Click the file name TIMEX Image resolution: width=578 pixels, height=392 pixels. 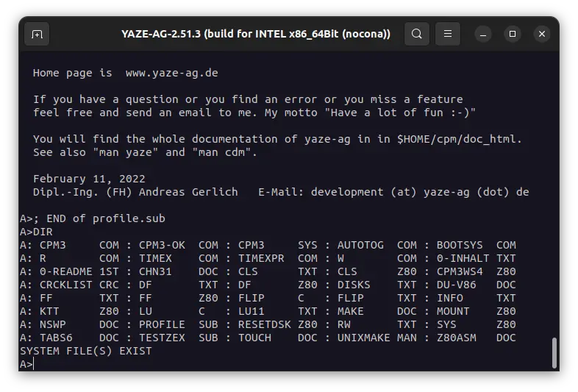(x=155, y=258)
